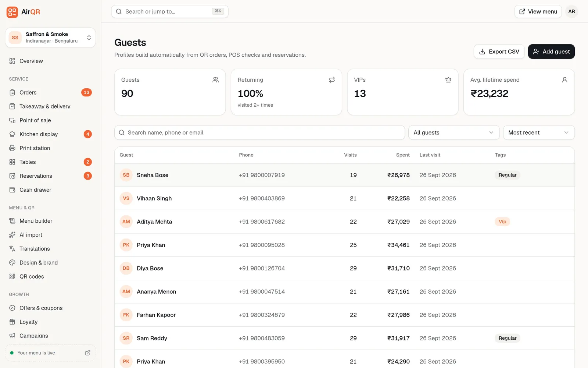This screenshot has height=368, width=588.
Task: Open the Your menu is live link
Action: pyautogui.click(x=50, y=353)
